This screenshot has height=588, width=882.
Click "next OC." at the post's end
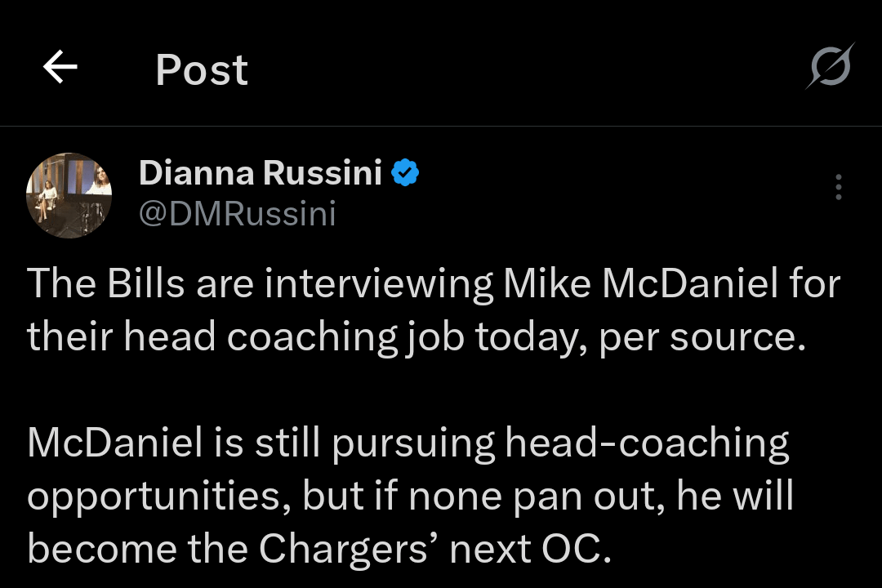point(530,550)
